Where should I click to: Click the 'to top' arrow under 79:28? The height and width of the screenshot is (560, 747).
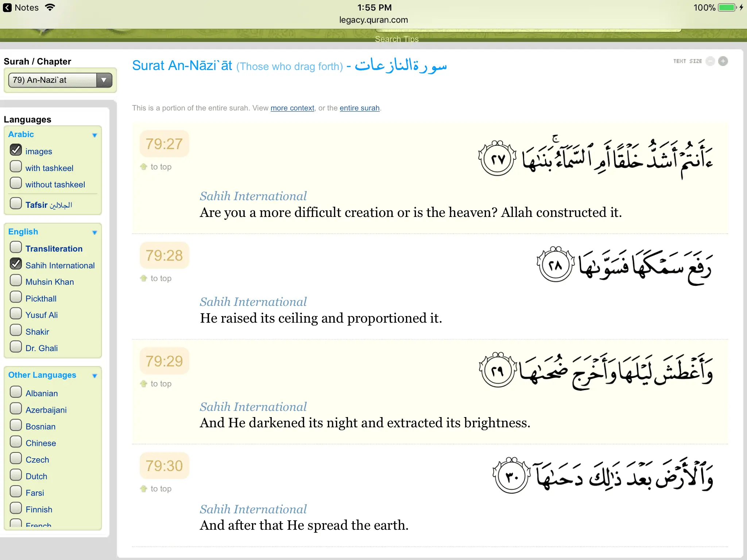(x=144, y=278)
